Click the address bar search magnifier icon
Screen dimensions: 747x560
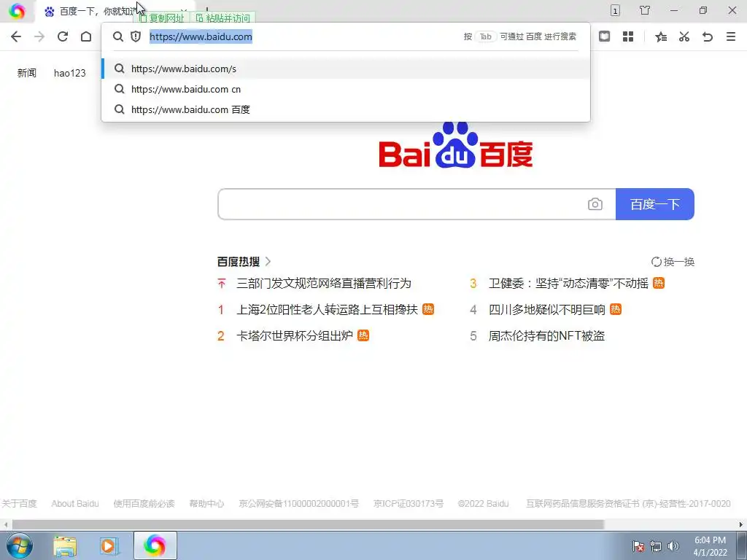[x=118, y=36]
